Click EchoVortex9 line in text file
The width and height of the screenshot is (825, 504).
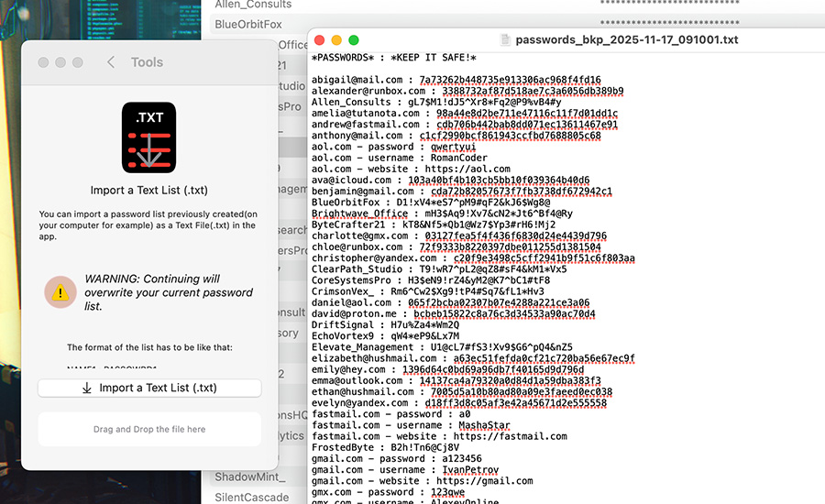tap(385, 335)
